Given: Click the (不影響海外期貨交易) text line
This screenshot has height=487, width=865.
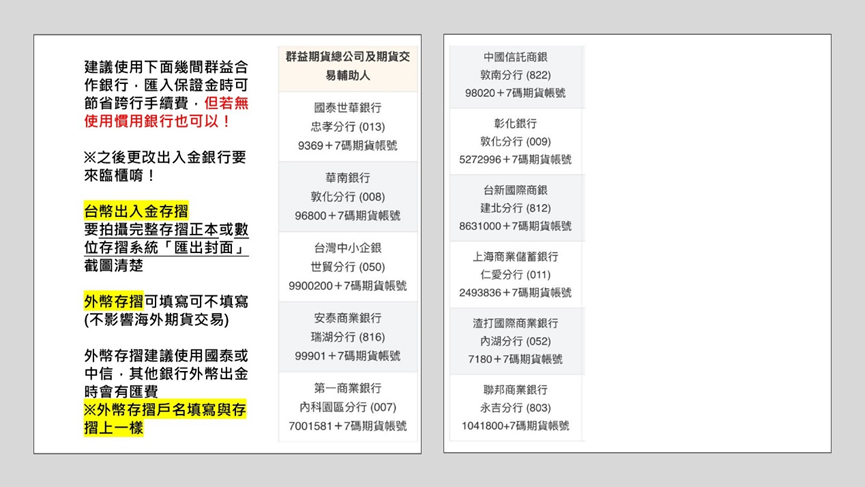Looking at the screenshot, I should coord(156,319).
